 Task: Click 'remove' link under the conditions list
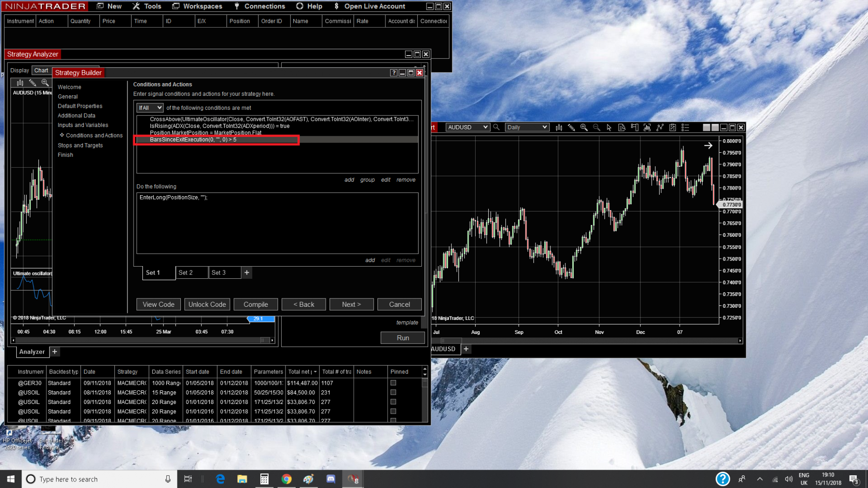[406, 180]
